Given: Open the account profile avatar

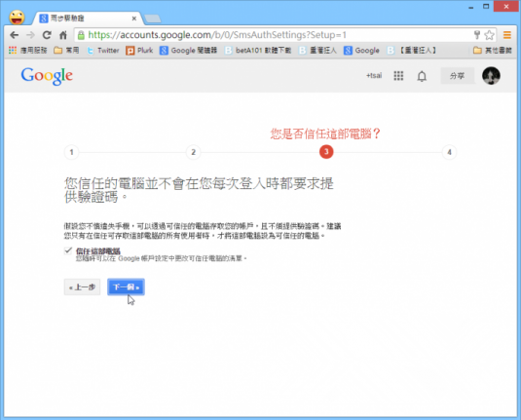Looking at the screenshot, I should [x=491, y=76].
